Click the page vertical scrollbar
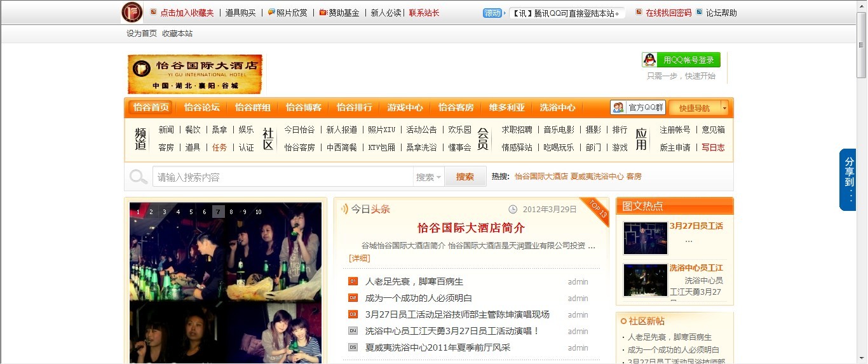Image resolution: width=868 pixels, height=364 pixels. 862,182
